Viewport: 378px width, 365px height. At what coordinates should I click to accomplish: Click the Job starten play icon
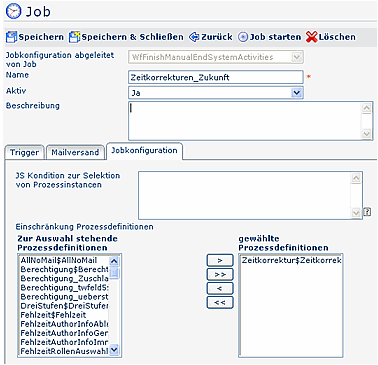click(243, 37)
